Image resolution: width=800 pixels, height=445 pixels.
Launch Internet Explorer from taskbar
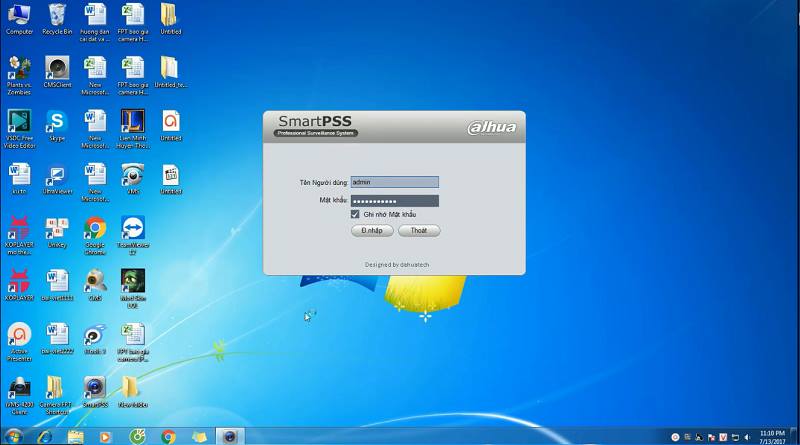(x=45, y=437)
